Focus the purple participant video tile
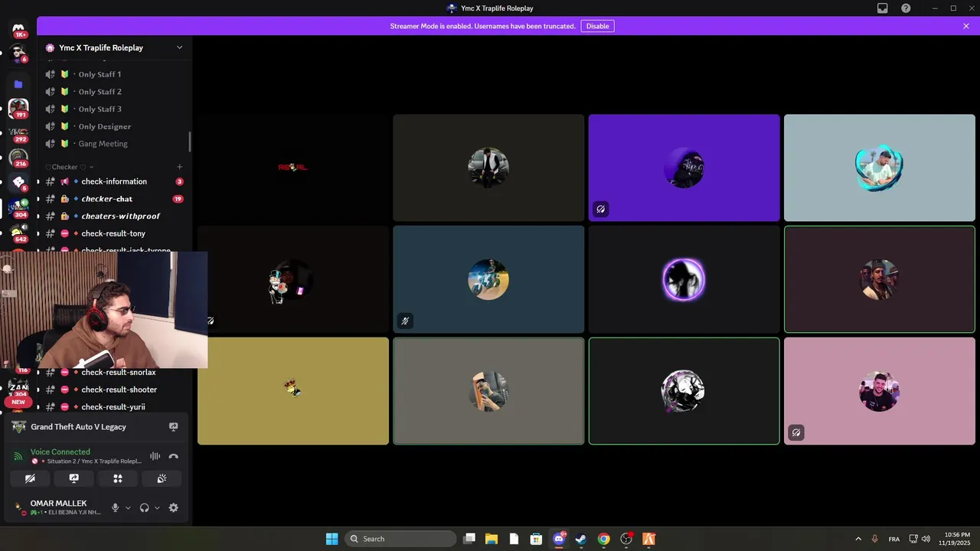 tap(684, 168)
